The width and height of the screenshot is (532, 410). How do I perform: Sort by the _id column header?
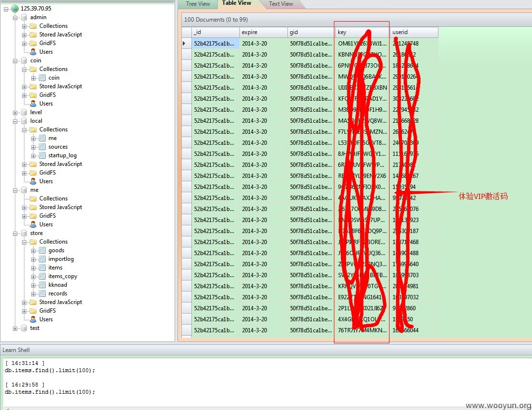[215, 32]
